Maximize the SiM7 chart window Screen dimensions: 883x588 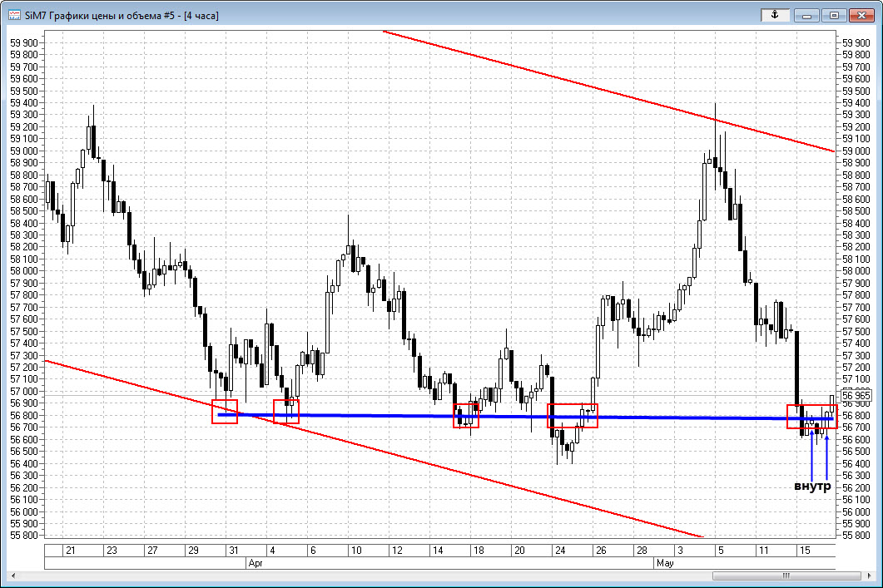tap(834, 14)
